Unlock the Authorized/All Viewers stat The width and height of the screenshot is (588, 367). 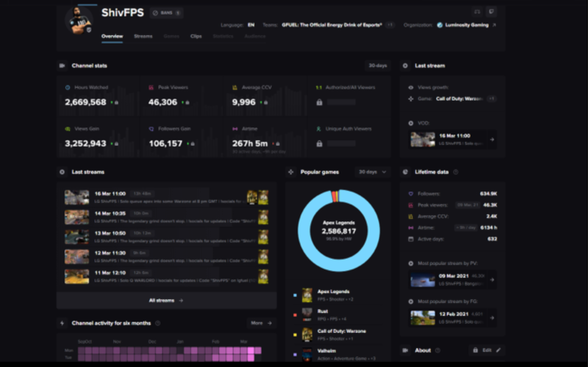click(x=320, y=102)
